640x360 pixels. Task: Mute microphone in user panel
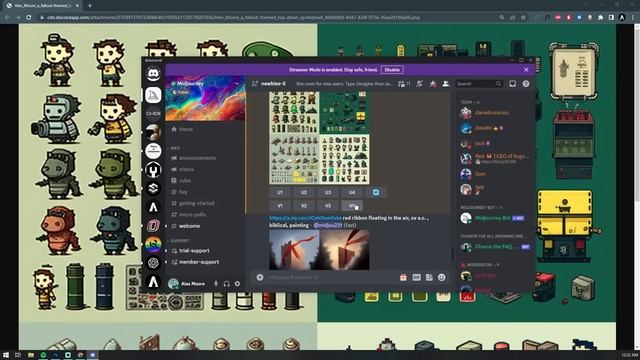216,284
